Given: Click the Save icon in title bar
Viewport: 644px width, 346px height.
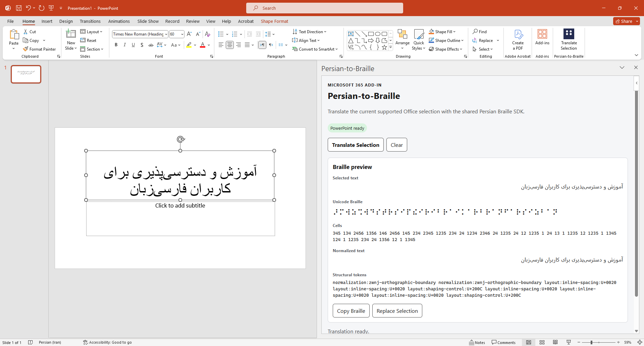Looking at the screenshot, I should (19, 8).
